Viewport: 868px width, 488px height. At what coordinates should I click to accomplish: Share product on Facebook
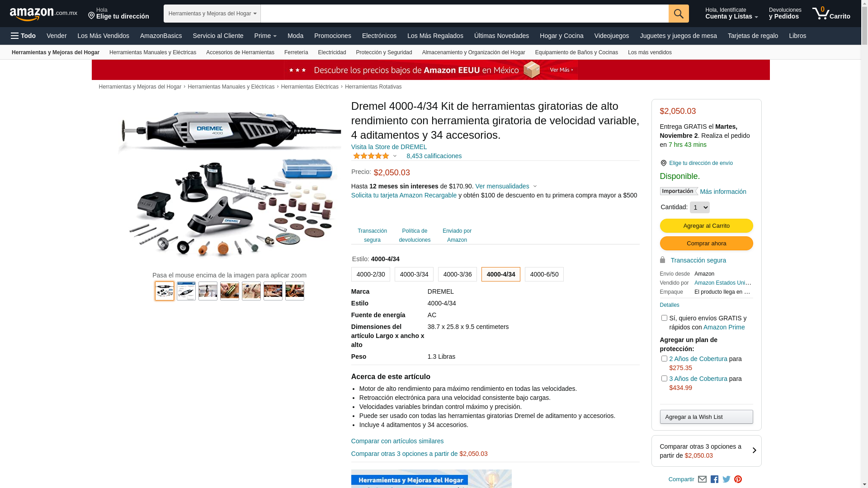pyautogui.click(x=714, y=479)
